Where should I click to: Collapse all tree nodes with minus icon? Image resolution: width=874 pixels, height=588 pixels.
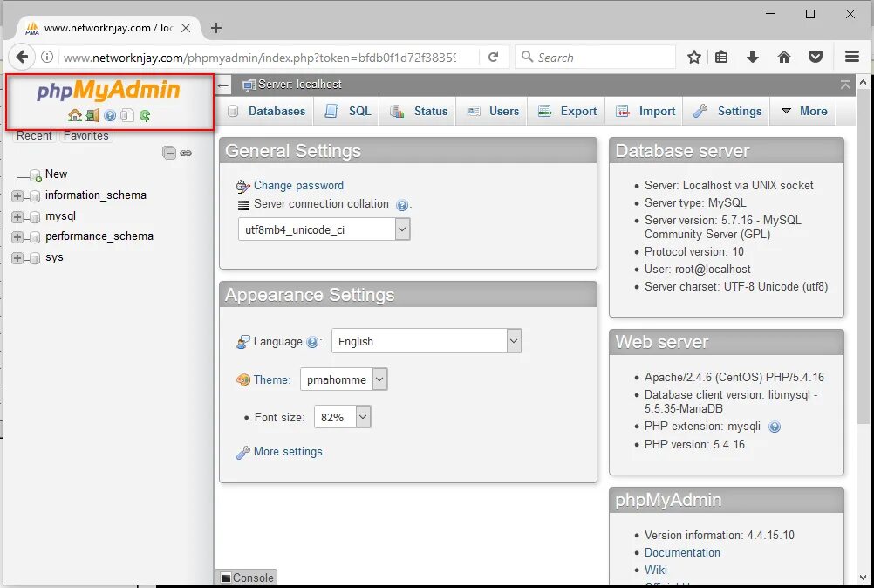(168, 153)
